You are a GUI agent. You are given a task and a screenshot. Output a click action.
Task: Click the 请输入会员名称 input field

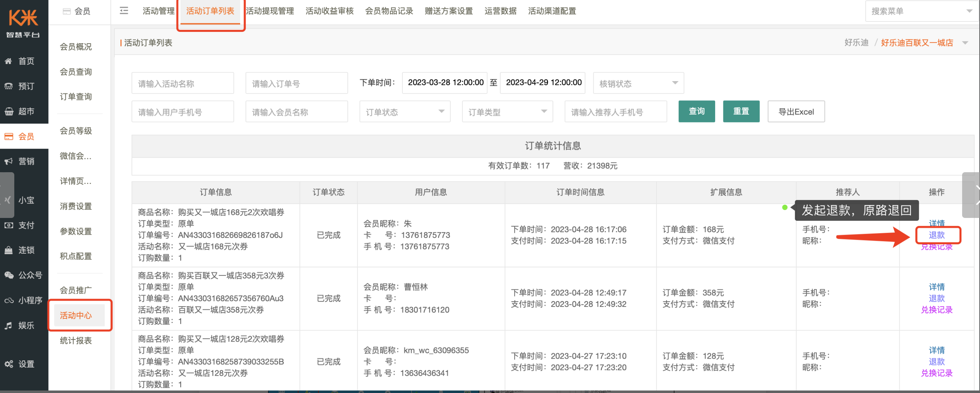[296, 111]
